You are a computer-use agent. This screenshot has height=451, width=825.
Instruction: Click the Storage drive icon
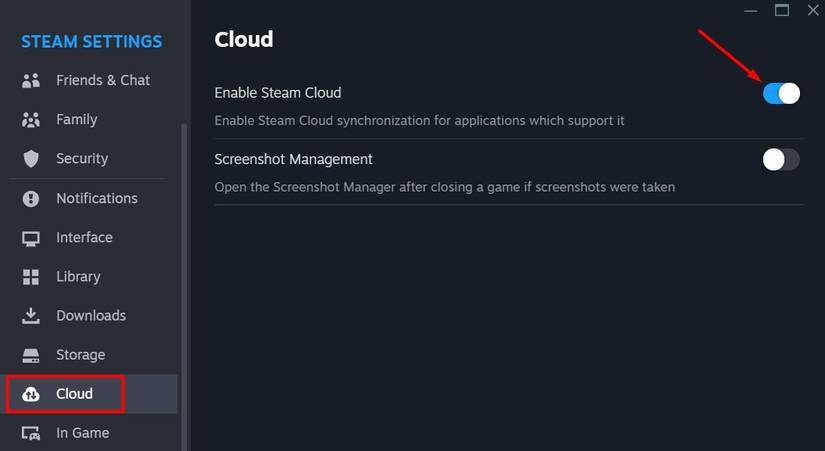click(x=31, y=355)
